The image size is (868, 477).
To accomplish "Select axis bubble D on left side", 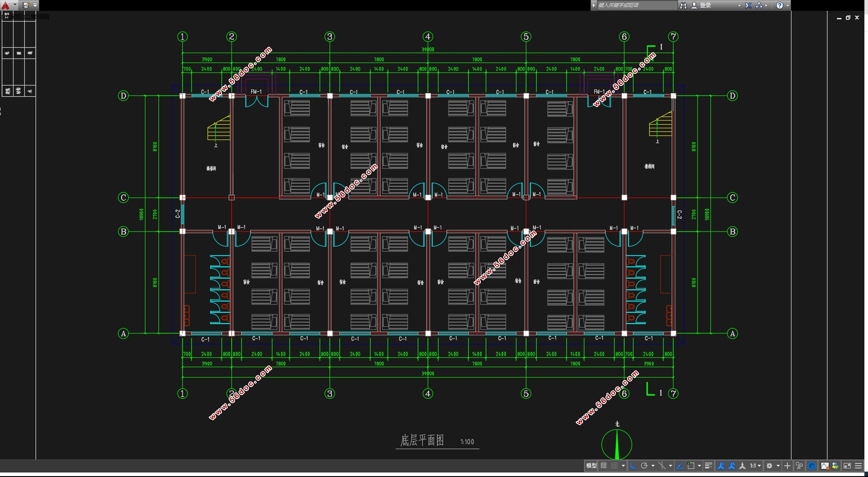I will pos(123,95).
